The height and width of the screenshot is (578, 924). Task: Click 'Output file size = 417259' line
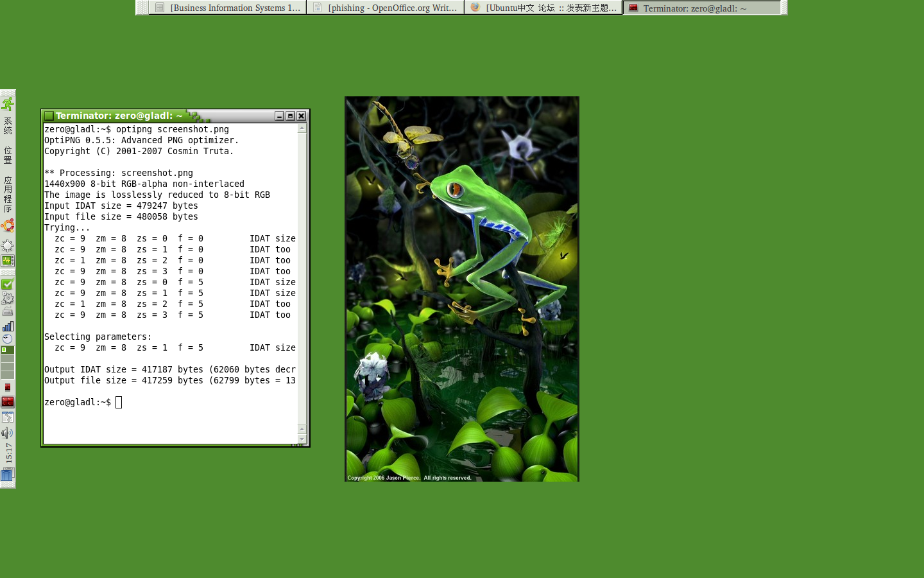click(x=170, y=380)
